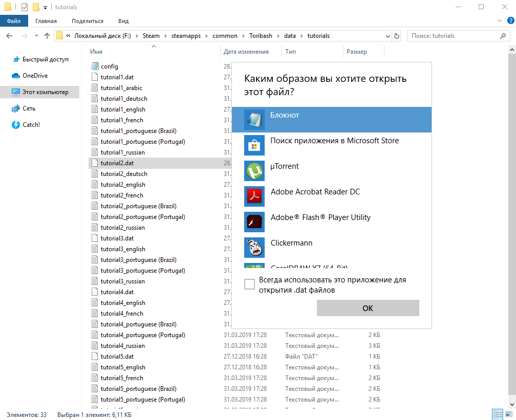
Task: Toggle the large icons view button
Action: [x=509, y=414]
